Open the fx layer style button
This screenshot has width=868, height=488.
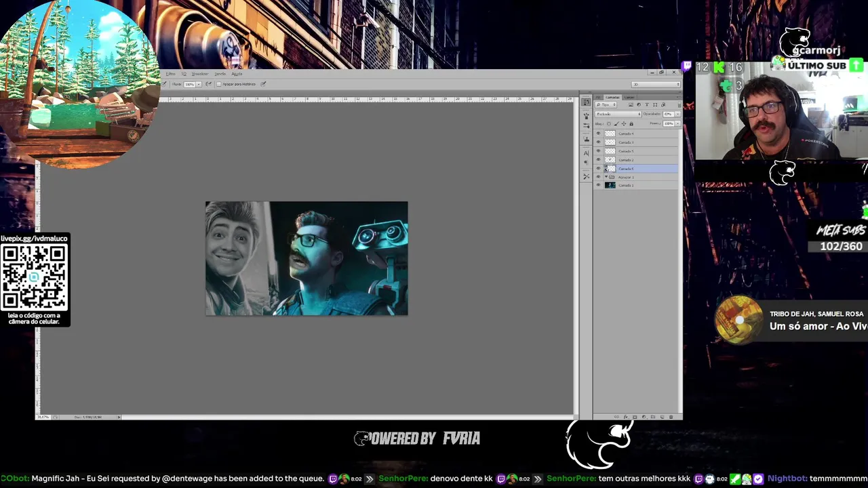626,417
